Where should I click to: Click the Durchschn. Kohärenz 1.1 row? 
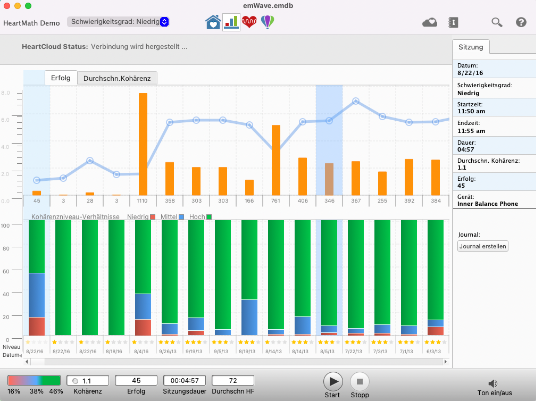click(x=494, y=164)
